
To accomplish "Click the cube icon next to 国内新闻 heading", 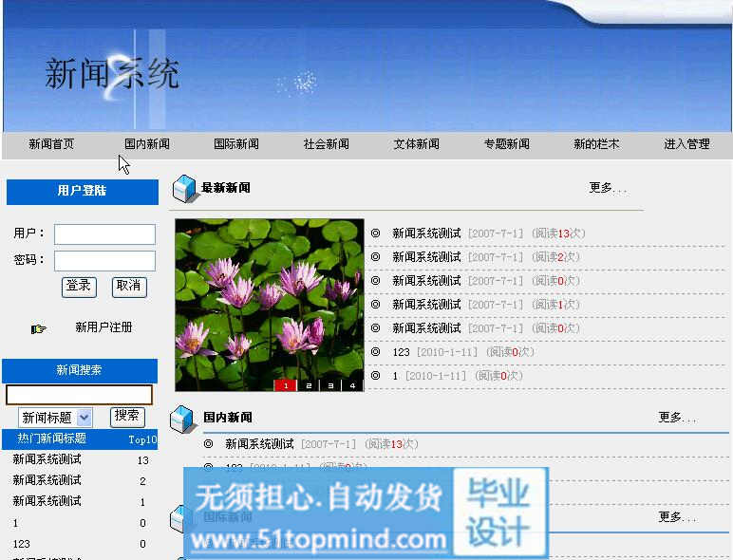I will tap(182, 419).
